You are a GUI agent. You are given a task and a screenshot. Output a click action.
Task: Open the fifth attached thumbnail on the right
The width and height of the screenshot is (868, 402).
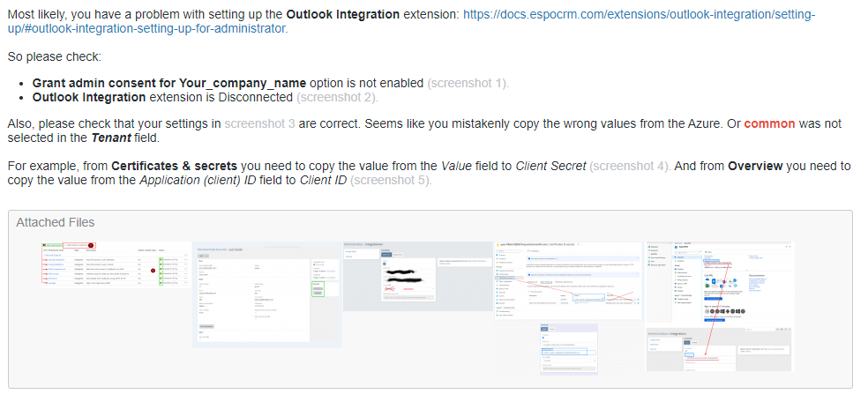[x=720, y=302]
